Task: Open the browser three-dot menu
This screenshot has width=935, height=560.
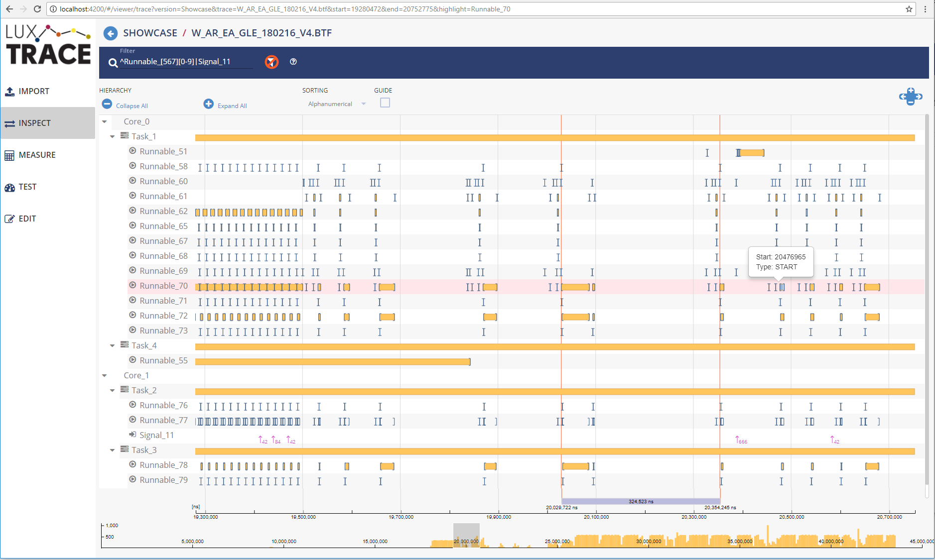Action: (925, 9)
